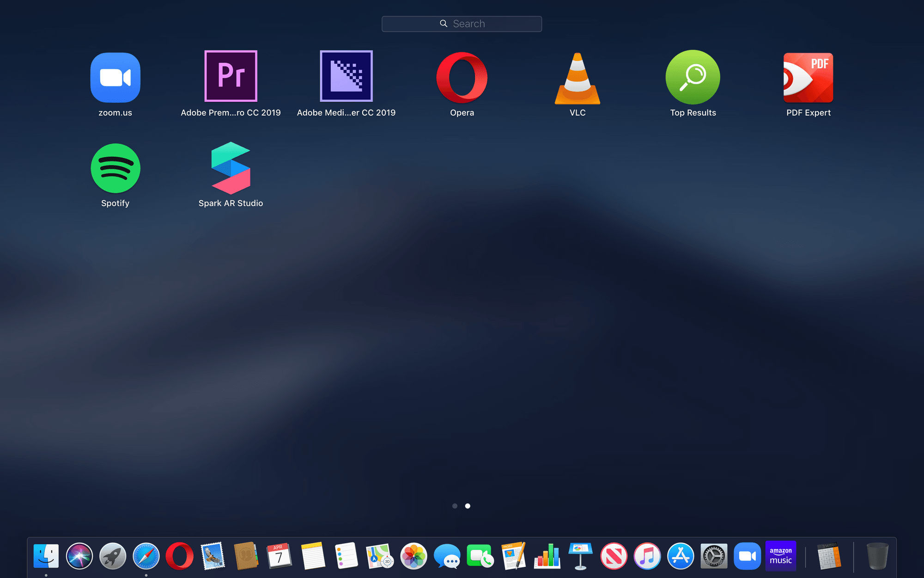Open Messages in the Dock
The height and width of the screenshot is (578, 924).
pos(447,556)
